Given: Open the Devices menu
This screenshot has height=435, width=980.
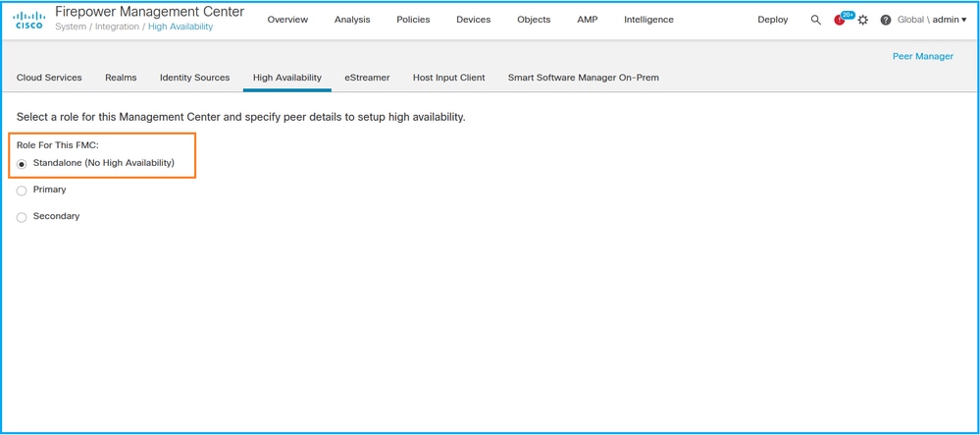Looking at the screenshot, I should (x=473, y=20).
